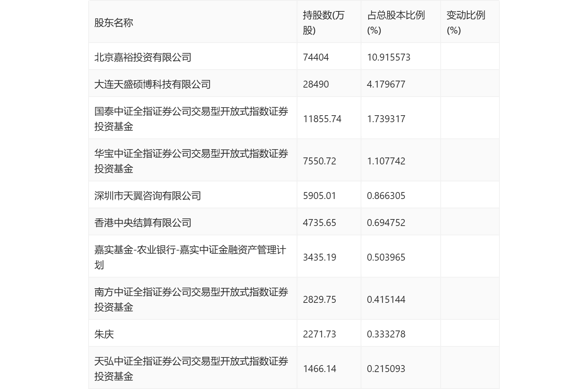Select percentage 0.333278
588x389 pixels.
(x=386, y=334)
